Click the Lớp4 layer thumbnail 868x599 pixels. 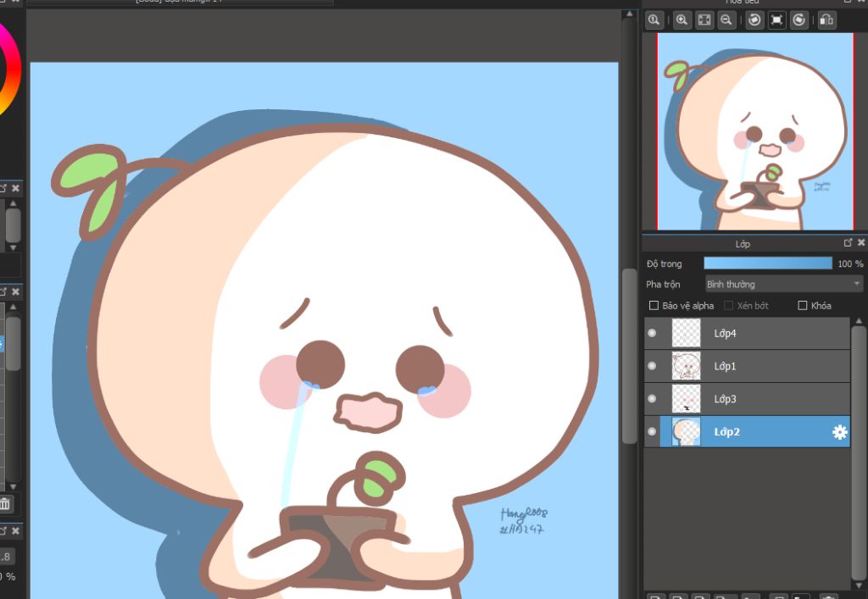pos(686,333)
